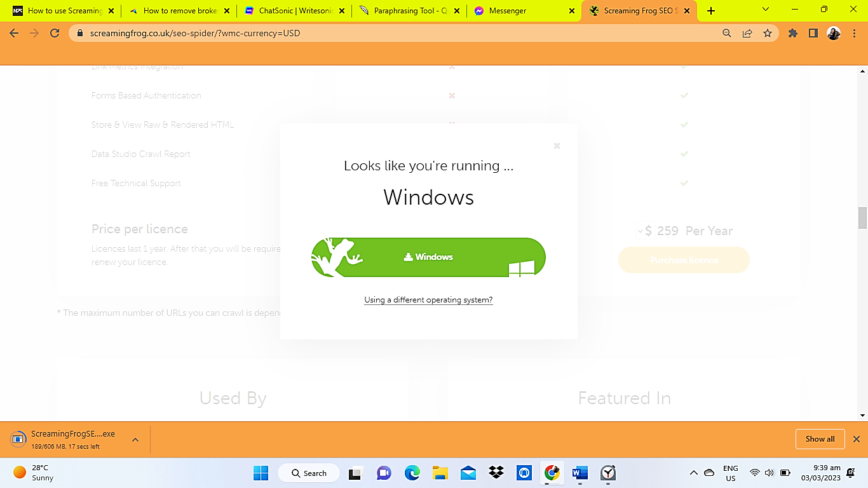
Task: Download the Windows version via green button
Action: click(428, 257)
